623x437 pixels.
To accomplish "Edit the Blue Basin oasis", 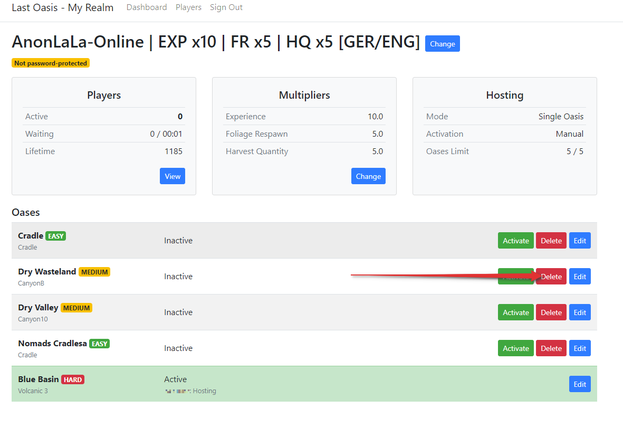I will pos(580,384).
